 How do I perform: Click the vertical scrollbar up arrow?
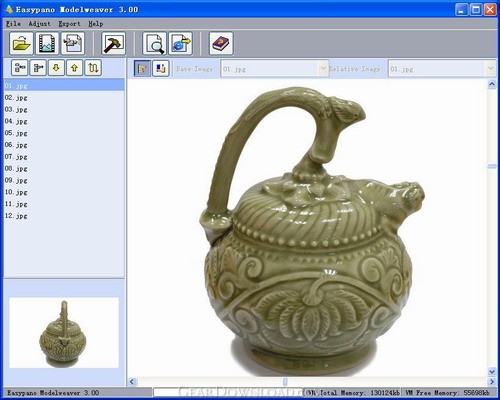tap(492, 84)
